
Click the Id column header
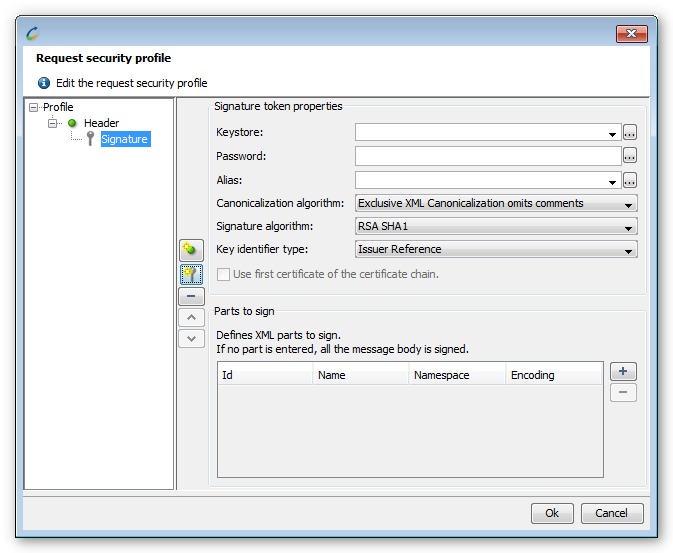(x=265, y=375)
